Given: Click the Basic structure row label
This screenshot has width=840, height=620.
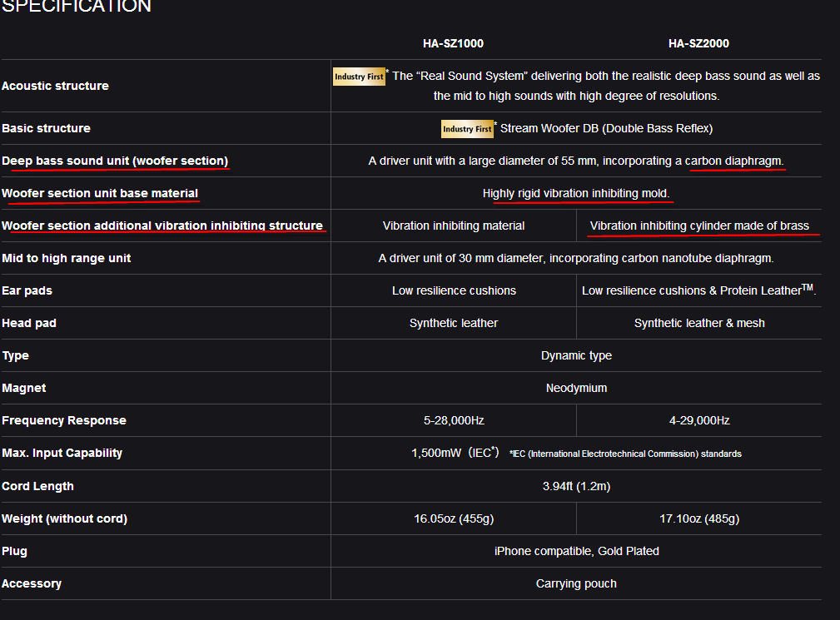Looking at the screenshot, I should pos(46,128).
